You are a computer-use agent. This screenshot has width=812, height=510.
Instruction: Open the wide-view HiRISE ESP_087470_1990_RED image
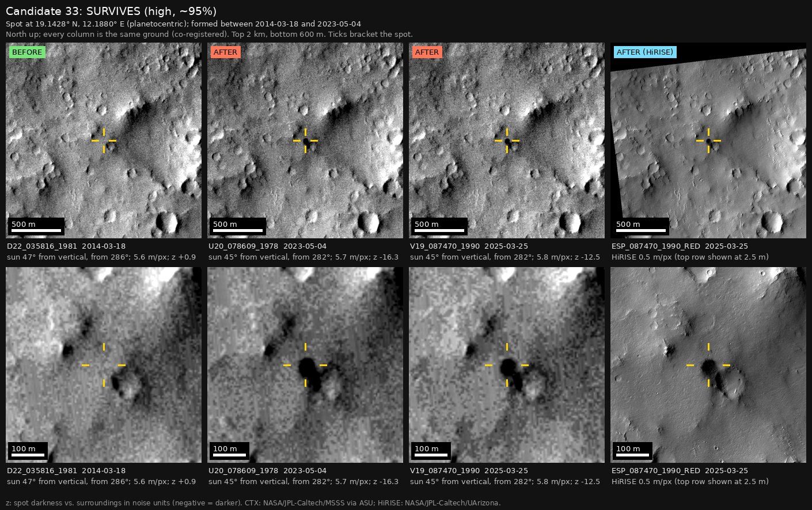(x=708, y=140)
